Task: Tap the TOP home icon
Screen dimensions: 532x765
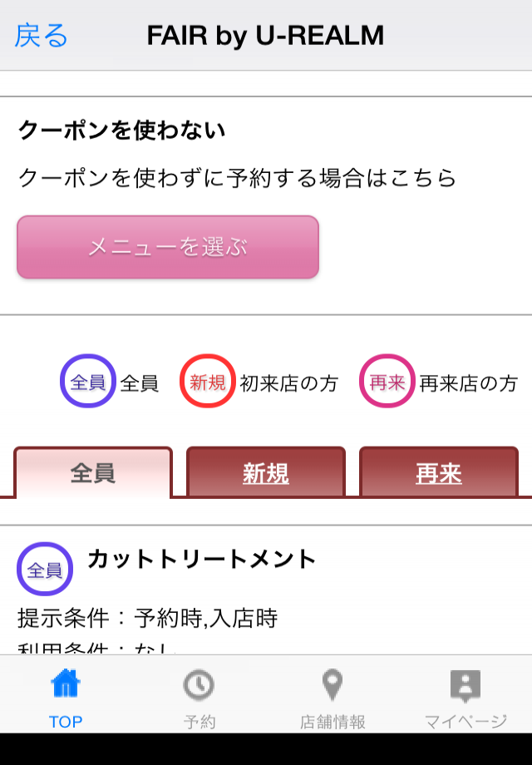Action: (66, 684)
